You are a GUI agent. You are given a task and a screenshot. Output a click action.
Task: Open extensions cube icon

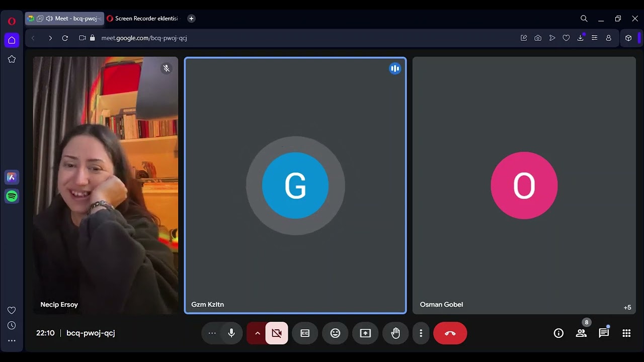click(628, 38)
